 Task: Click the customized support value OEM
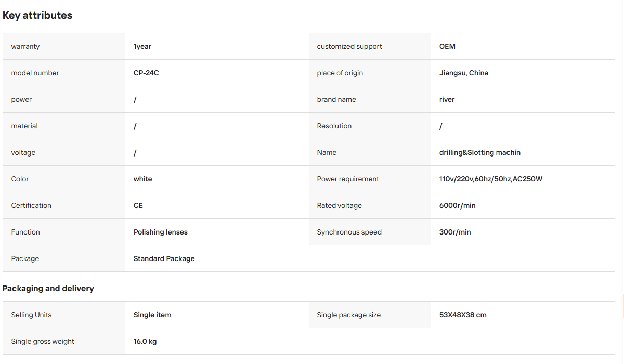pyautogui.click(x=447, y=47)
